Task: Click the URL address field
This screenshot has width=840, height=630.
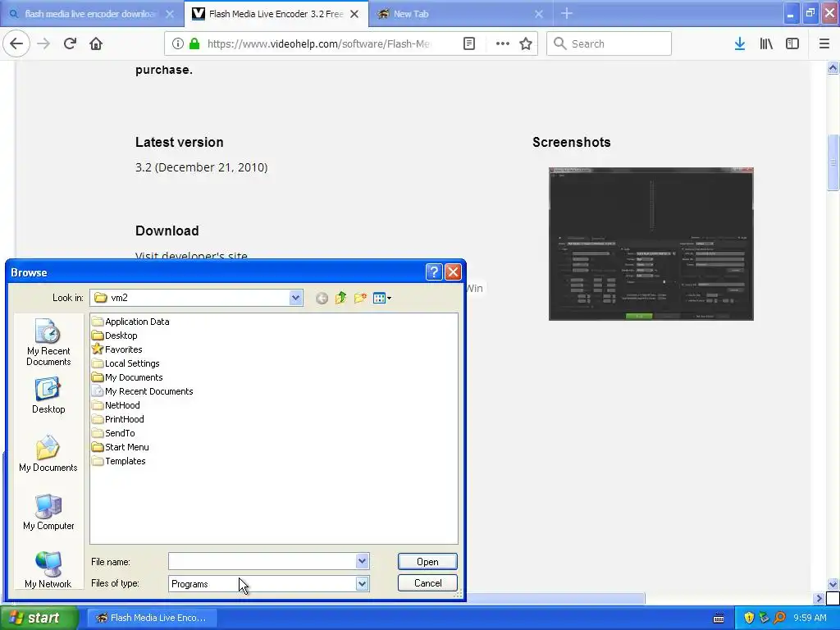Action: tap(318, 43)
